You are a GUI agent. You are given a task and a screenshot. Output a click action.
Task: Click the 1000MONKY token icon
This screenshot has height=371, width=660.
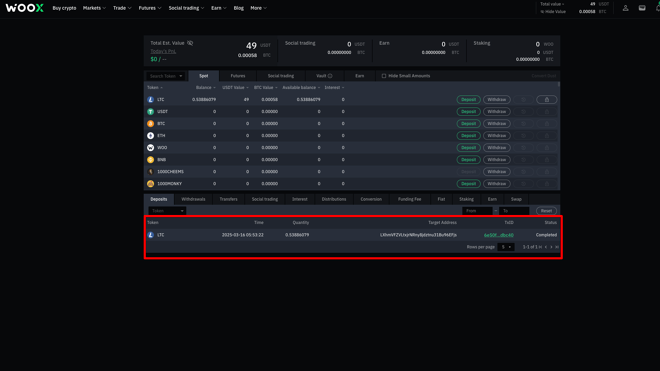coord(150,184)
